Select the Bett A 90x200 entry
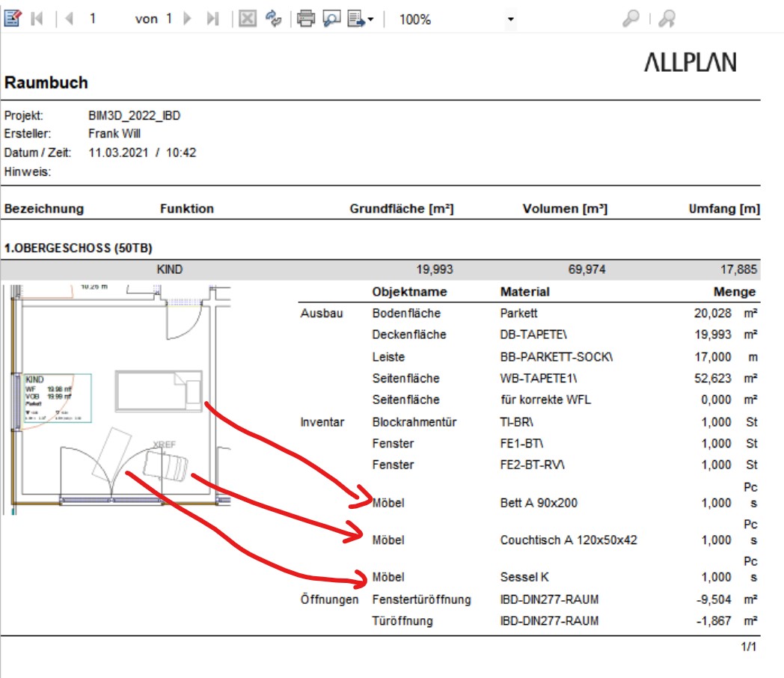The width and height of the screenshot is (784, 678). tap(539, 503)
